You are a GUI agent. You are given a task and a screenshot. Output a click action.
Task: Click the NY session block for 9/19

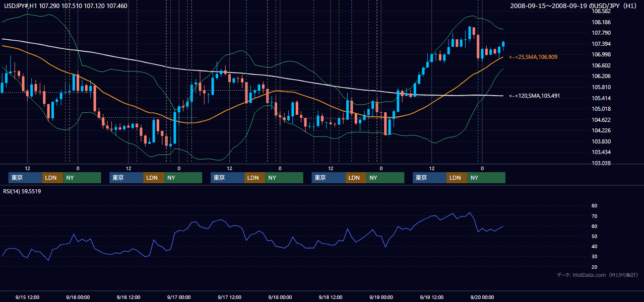coord(486,178)
